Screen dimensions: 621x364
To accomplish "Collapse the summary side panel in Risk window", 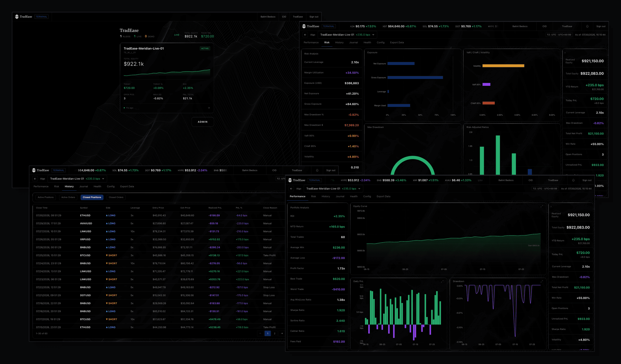I will (x=565, y=53).
